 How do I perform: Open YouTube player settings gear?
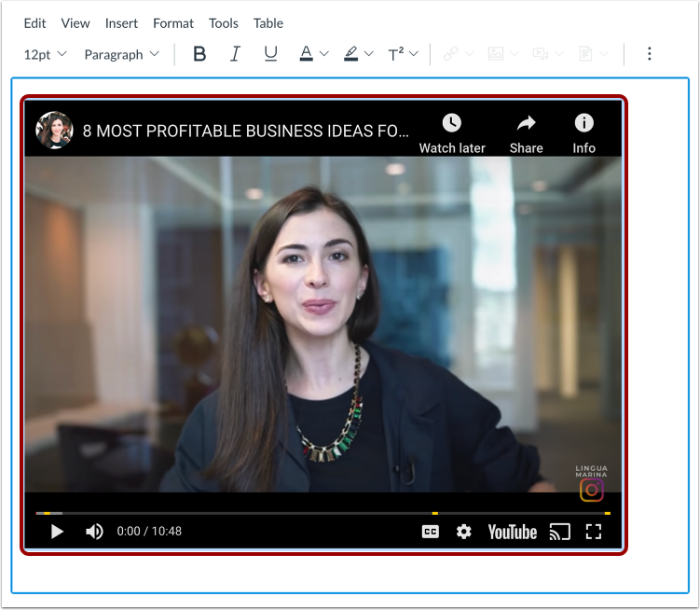click(464, 532)
